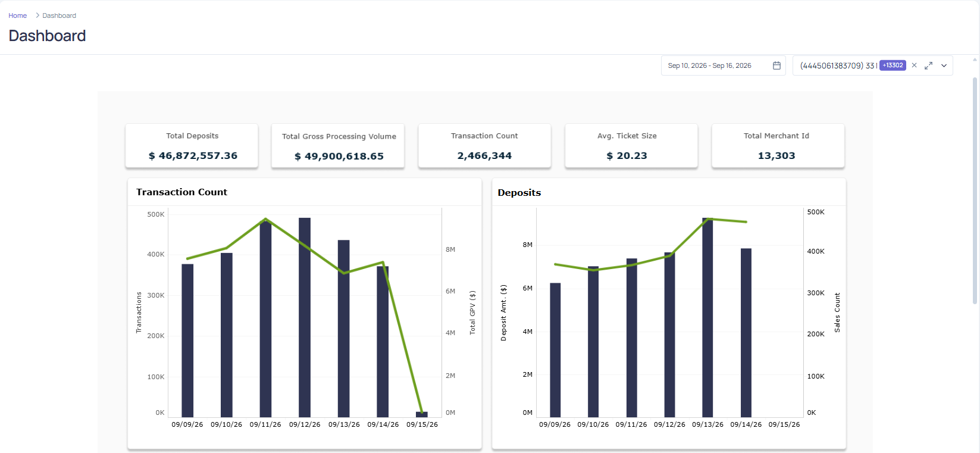Click the Total GPV ($) axis label
Screen dimensions: 980x453
click(x=472, y=313)
